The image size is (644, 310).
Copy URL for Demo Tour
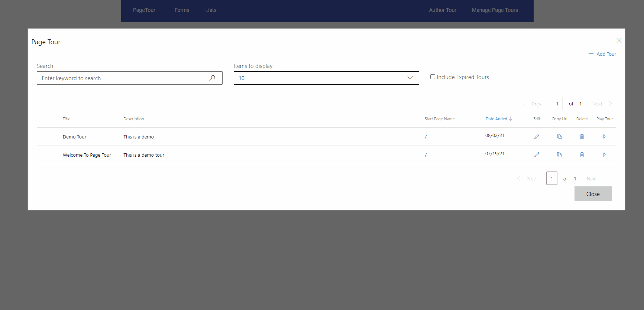coord(559,137)
